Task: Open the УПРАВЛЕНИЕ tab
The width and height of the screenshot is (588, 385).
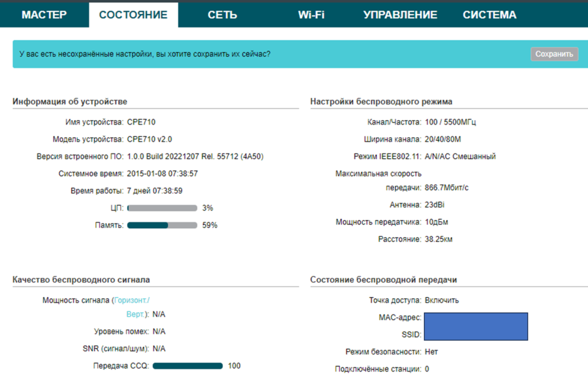Action: click(400, 15)
